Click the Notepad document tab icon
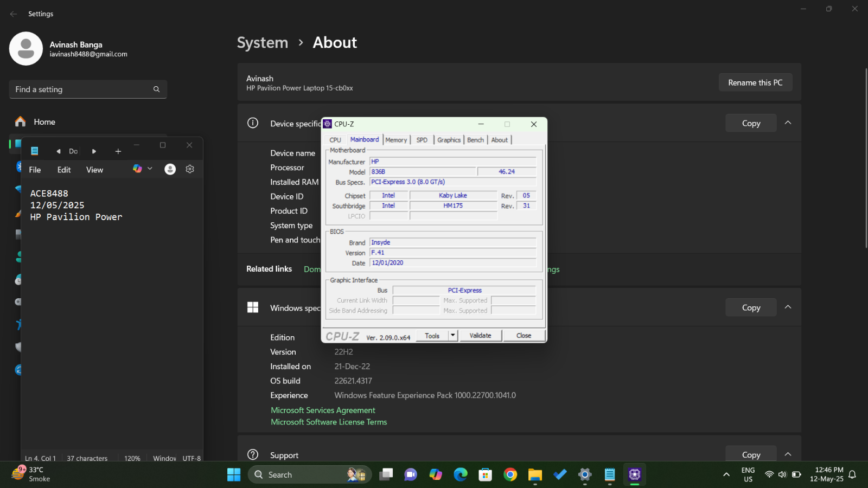 point(35,151)
